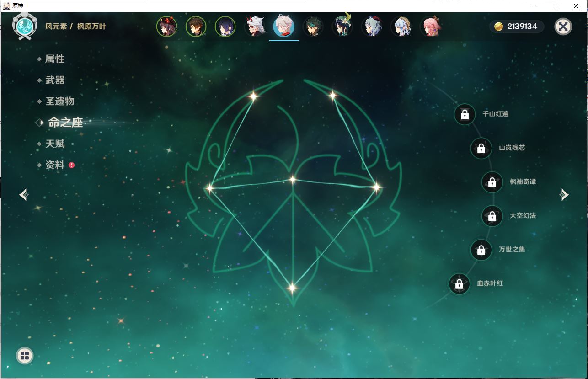Open the grid menu icon at bottom-left
This screenshot has width=588, height=379.
tap(25, 356)
